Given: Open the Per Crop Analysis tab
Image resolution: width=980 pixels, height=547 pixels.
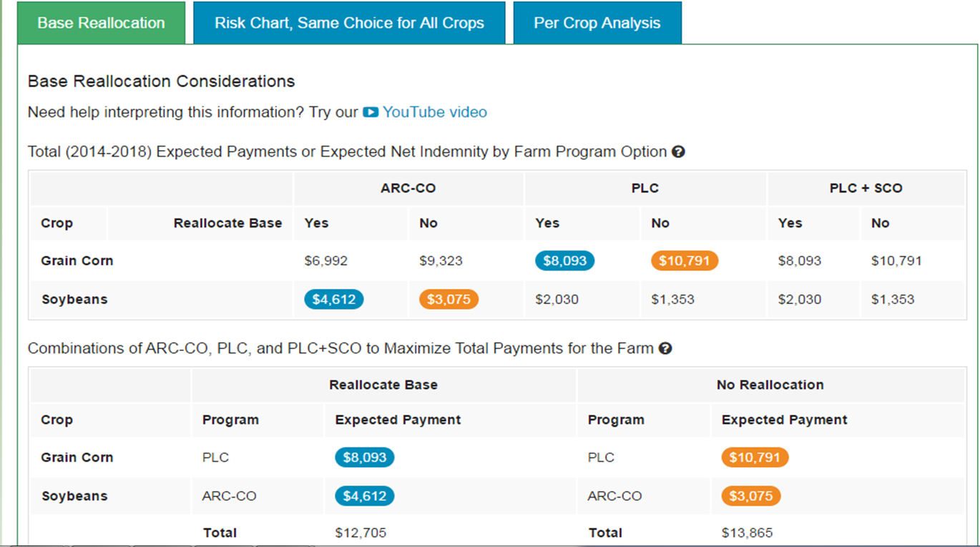Looking at the screenshot, I should coord(597,23).
